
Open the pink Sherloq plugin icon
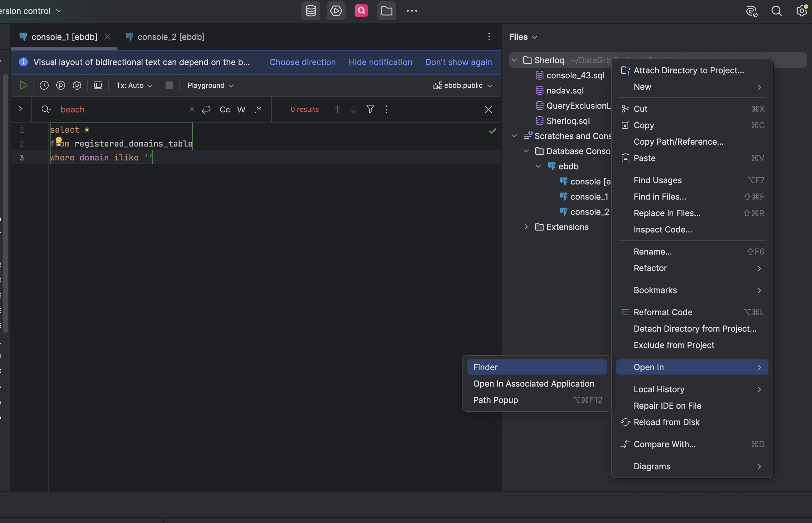pos(361,11)
